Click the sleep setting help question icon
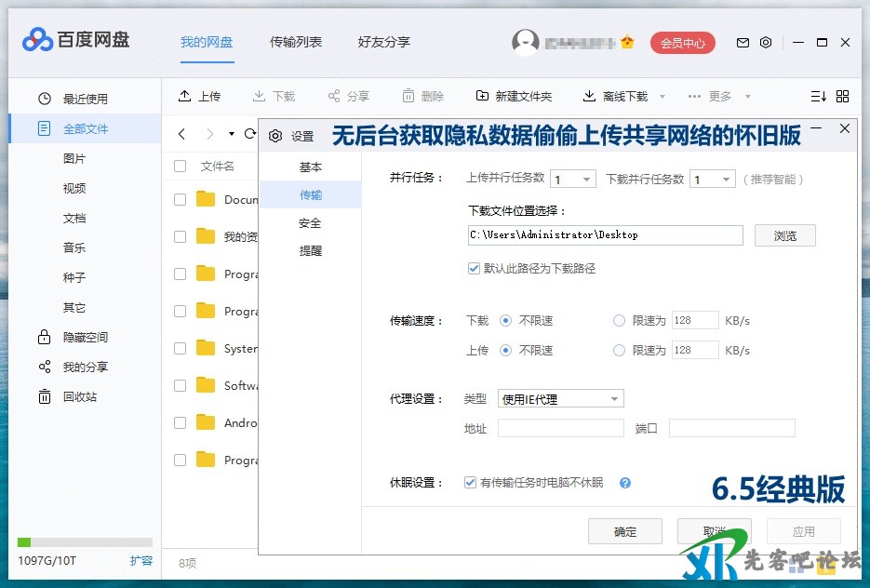The width and height of the screenshot is (870, 588). [x=625, y=483]
